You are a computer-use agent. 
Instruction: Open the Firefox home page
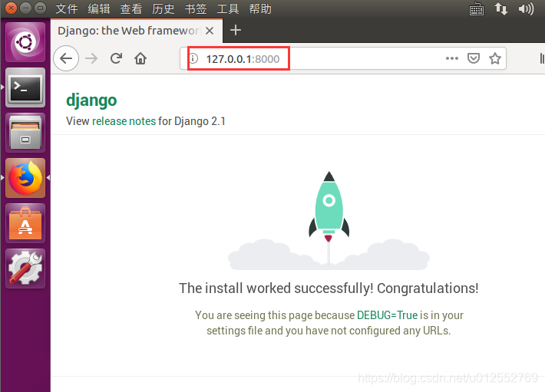(x=140, y=58)
